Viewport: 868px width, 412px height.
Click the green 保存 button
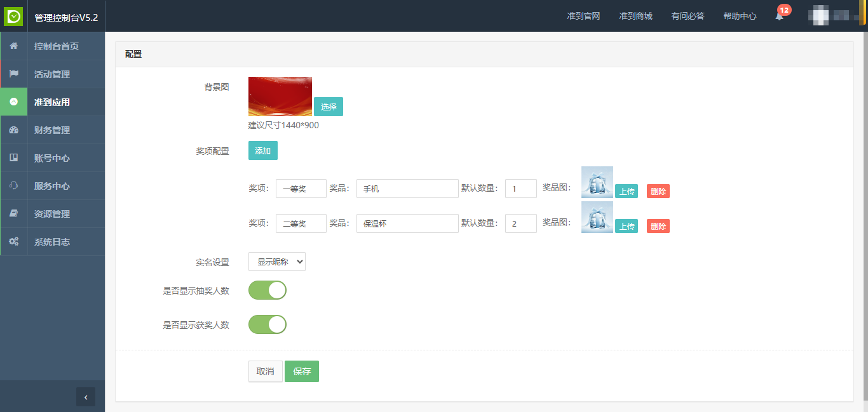point(302,371)
